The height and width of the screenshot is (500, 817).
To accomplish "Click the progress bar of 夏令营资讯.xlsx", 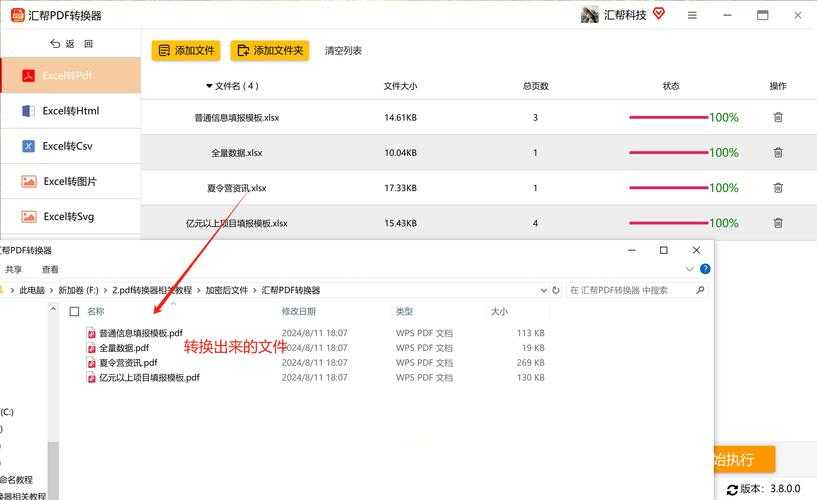I will (669, 188).
